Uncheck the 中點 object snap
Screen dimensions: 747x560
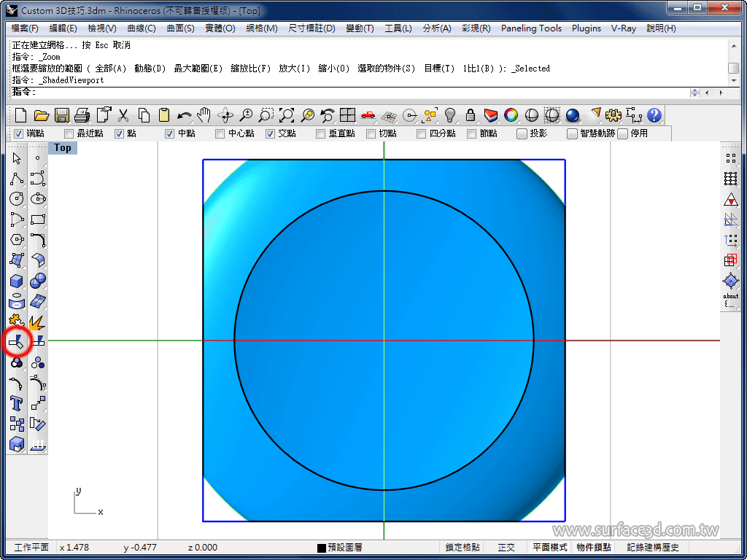coord(169,134)
